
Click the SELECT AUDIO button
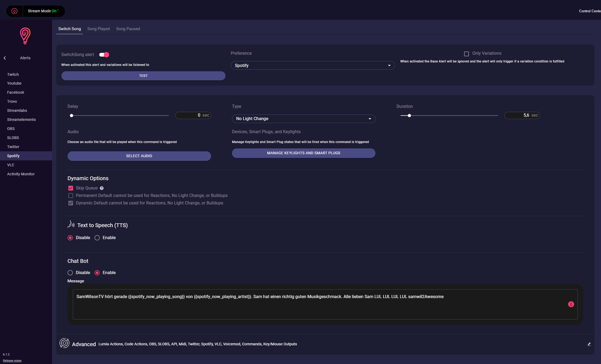click(x=139, y=156)
